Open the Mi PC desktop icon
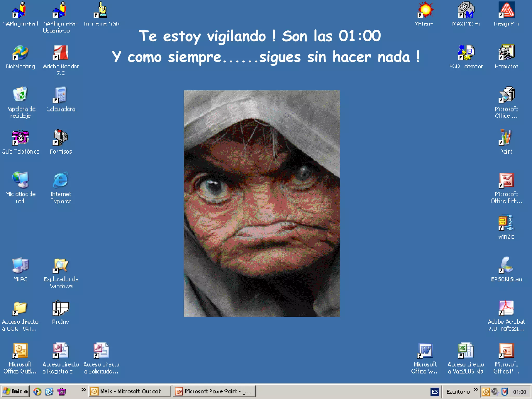 pos(20,265)
